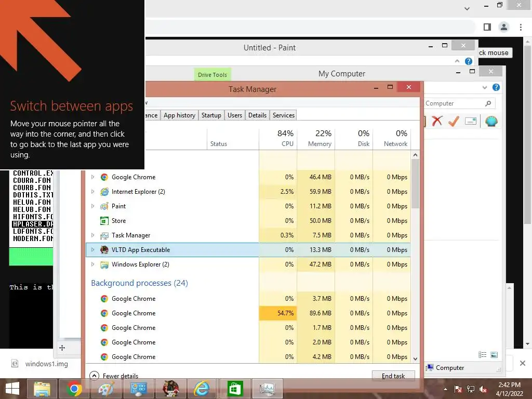
Task: Expand Internet Explorer (2) row
Action: [92, 191]
